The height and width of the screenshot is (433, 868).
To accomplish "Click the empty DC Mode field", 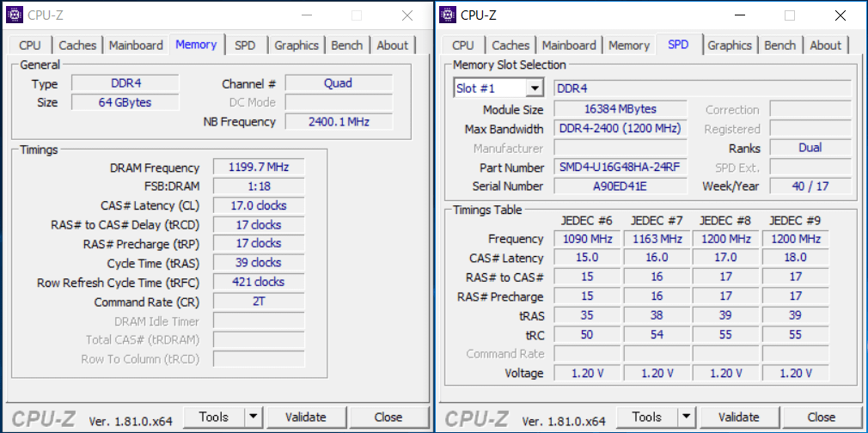I will pyautogui.click(x=339, y=102).
